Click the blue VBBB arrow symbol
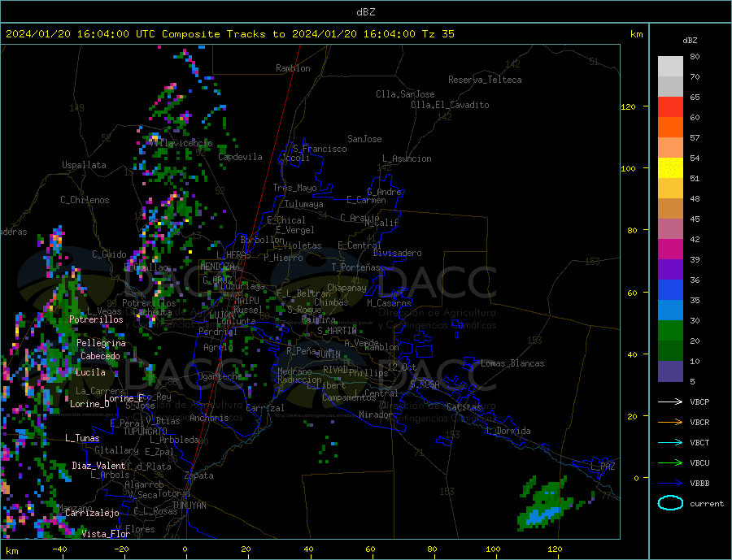This screenshot has height=560, width=732. coord(670,483)
